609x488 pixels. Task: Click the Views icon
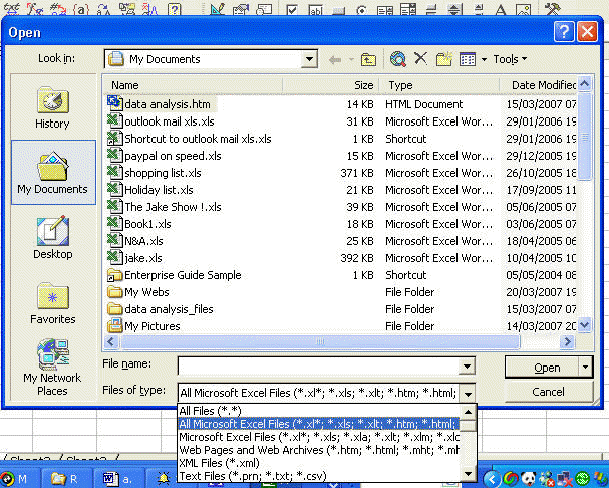click(468, 59)
